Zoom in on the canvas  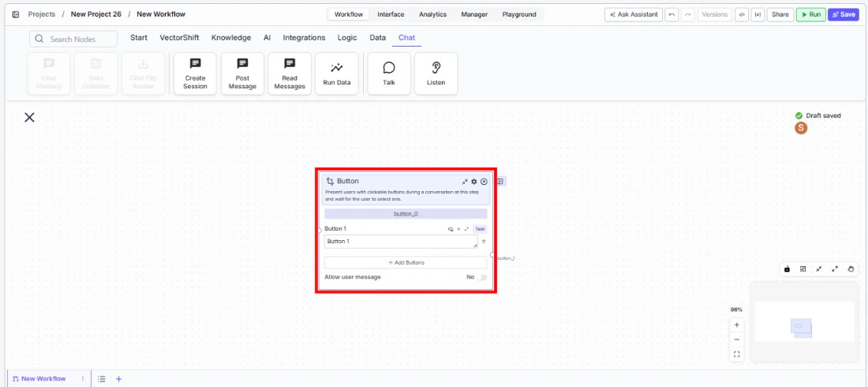(x=736, y=325)
